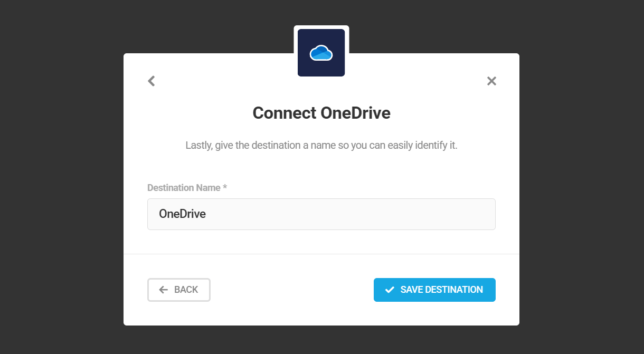This screenshot has height=354, width=644.
Task: Save the destination with SAVE DESTINATION
Action: (x=434, y=290)
